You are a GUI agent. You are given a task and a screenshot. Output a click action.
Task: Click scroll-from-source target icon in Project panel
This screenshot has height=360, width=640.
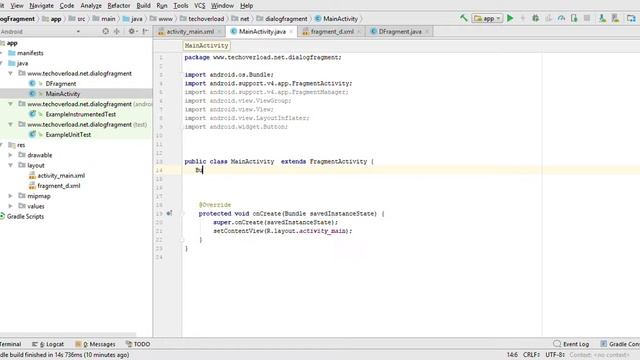click(105, 31)
